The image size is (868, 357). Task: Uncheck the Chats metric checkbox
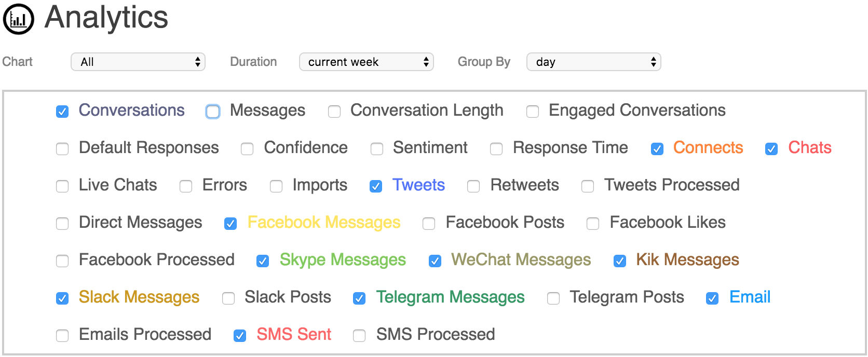click(x=771, y=149)
